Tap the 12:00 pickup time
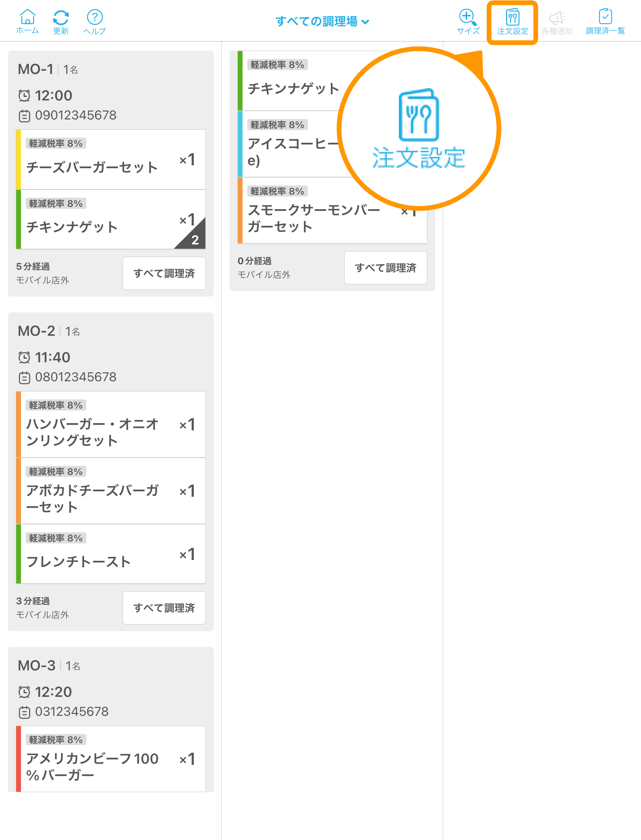The width and height of the screenshot is (641, 840). pos(53,95)
